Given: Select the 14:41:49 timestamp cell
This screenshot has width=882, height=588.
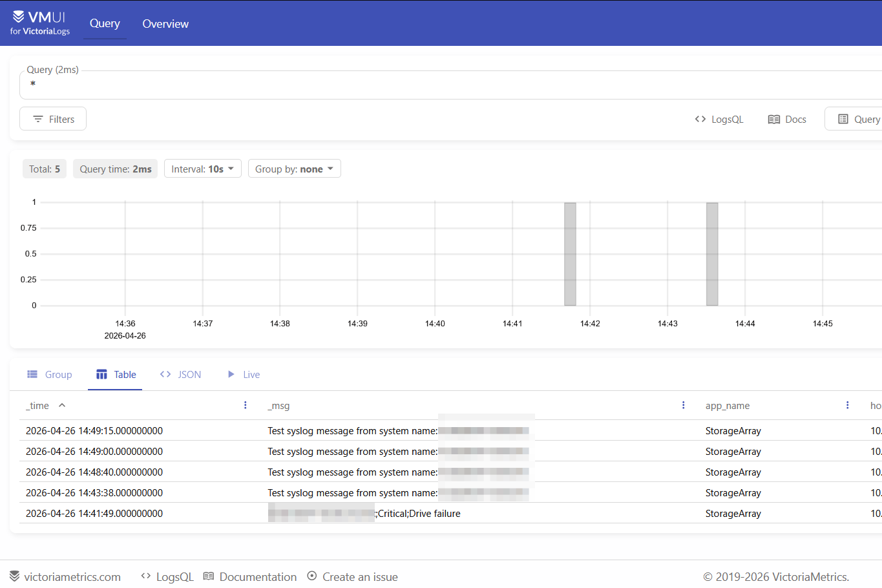Looking at the screenshot, I should pos(94,514).
